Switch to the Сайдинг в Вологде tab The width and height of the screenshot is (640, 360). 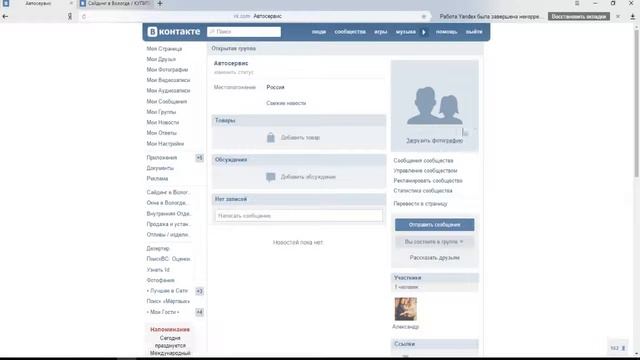coord(116,4)
